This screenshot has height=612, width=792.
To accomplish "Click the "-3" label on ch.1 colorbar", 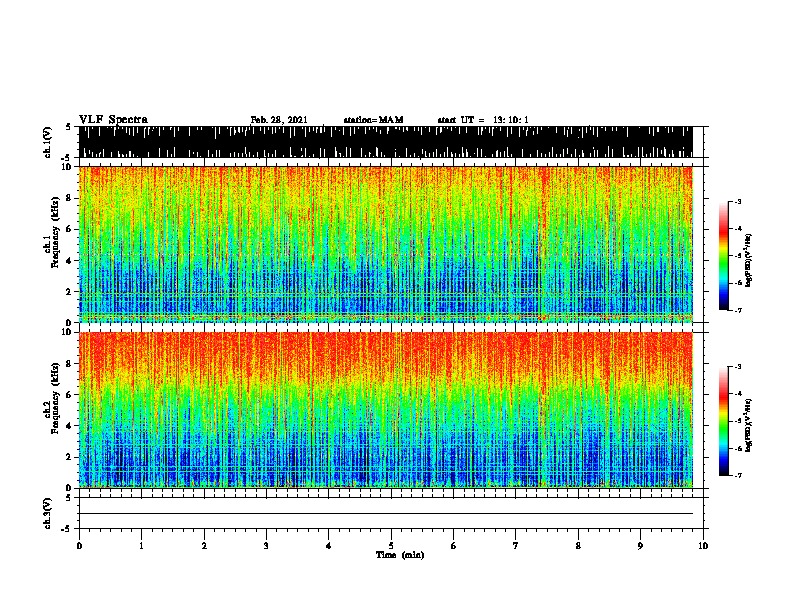I will pos(737,202).
